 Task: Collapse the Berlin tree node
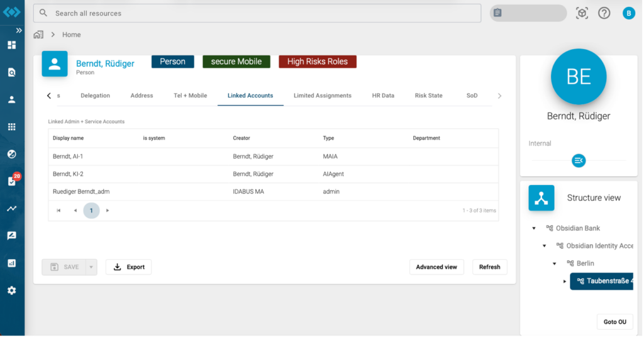(x=554, y=263)
